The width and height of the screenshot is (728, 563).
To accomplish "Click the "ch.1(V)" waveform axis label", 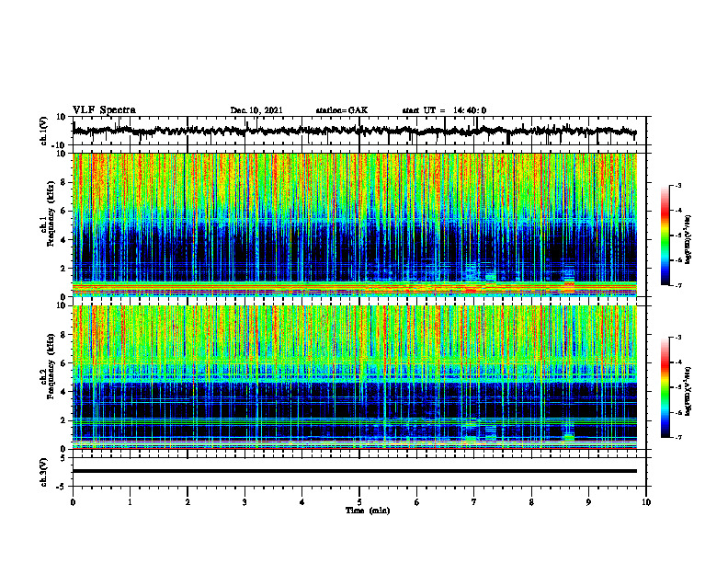I will tap(44, 131).
